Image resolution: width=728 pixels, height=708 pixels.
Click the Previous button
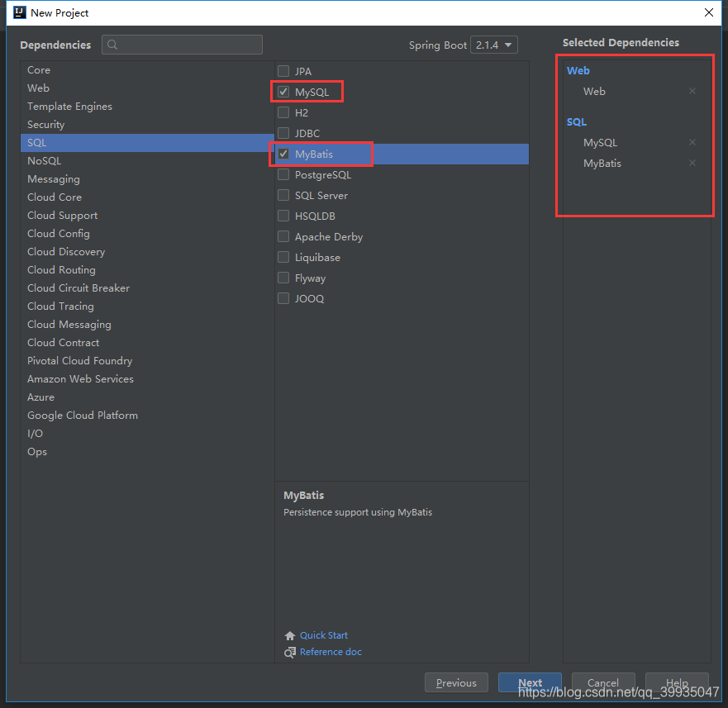(456, 682)
